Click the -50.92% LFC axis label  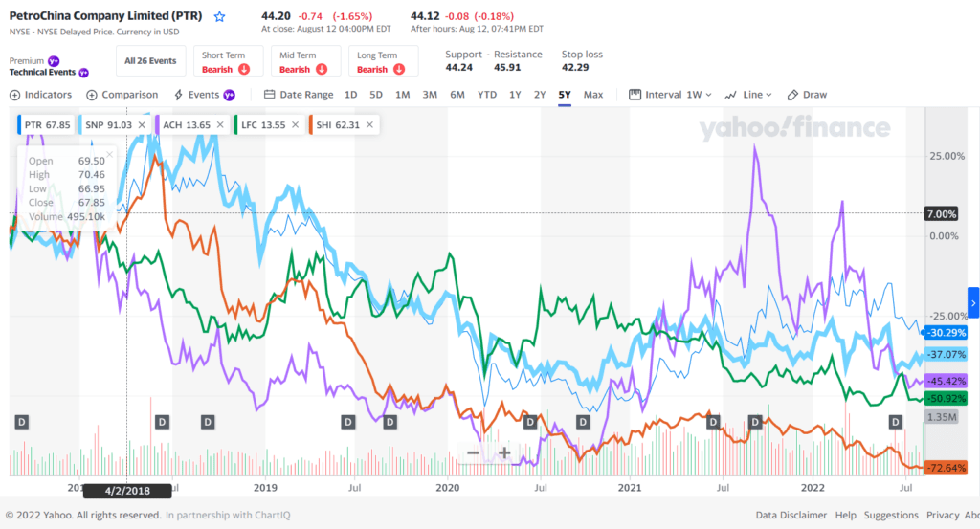(x=946, y=399)
